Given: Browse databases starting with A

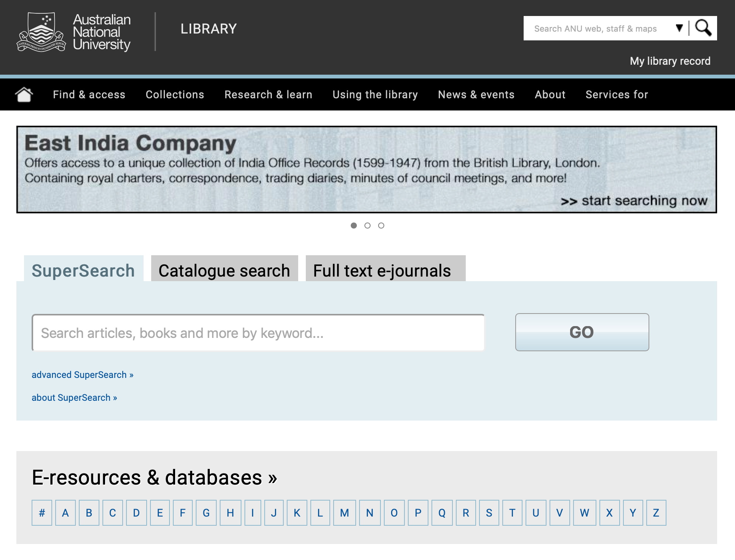Looking at the screenshot, I should 66,513.
